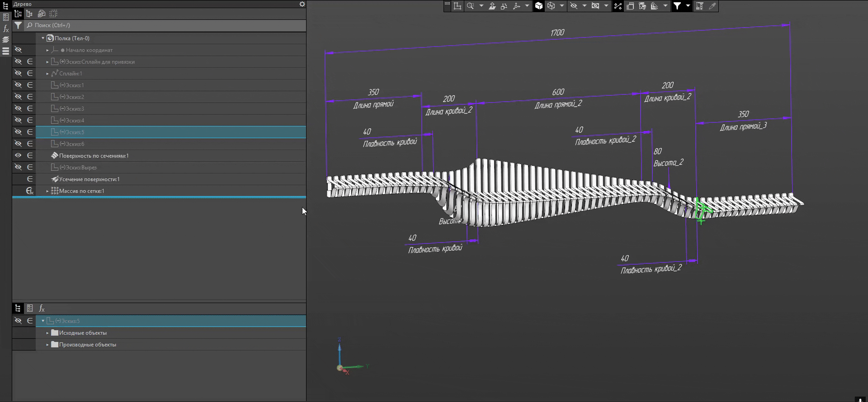The image size is (868, 402).
Task: Open the viewport filter dropdown arrow
Action: click(x=688, y=6)
